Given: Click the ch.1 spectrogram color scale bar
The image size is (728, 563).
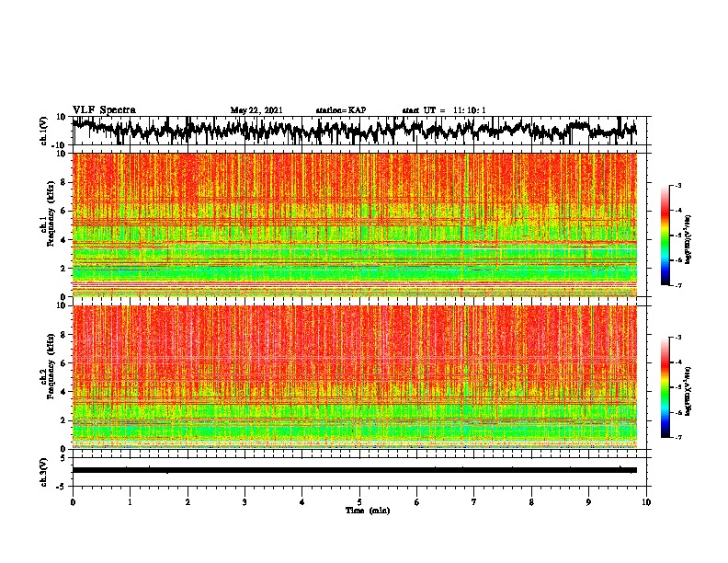Looking at the screenshot, I should (665, 236).
